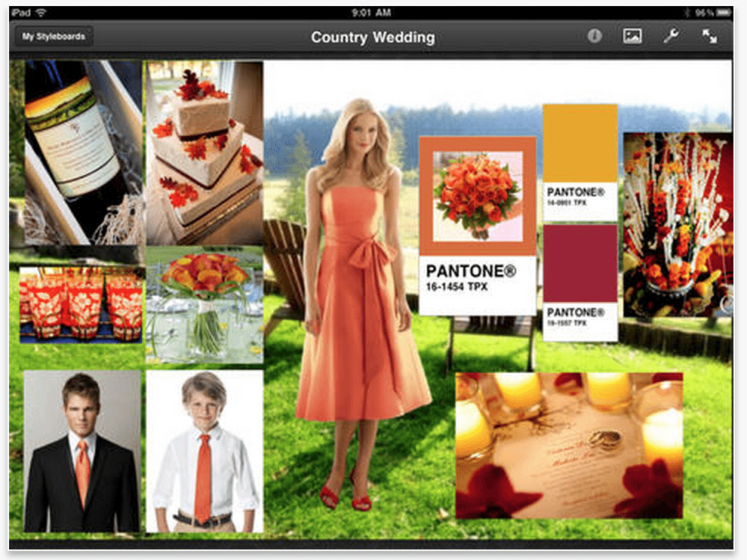Tap the fullscreen expand arrows icon

(709, 36)
